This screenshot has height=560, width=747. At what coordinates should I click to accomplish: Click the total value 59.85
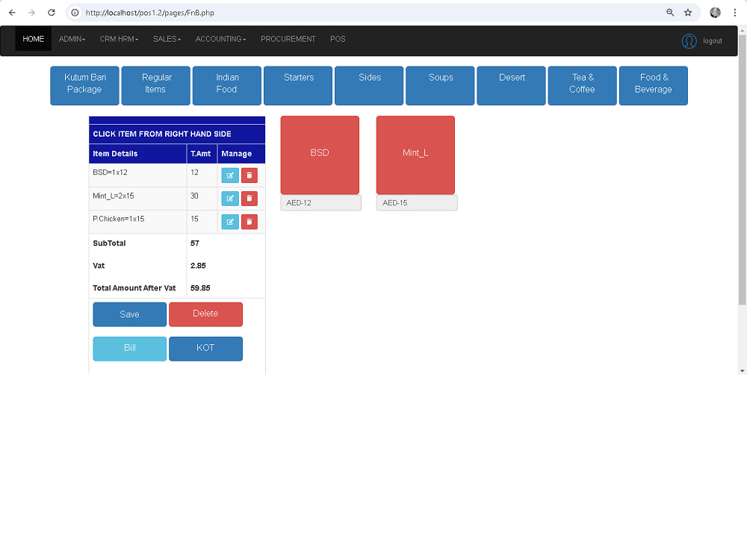200,287
